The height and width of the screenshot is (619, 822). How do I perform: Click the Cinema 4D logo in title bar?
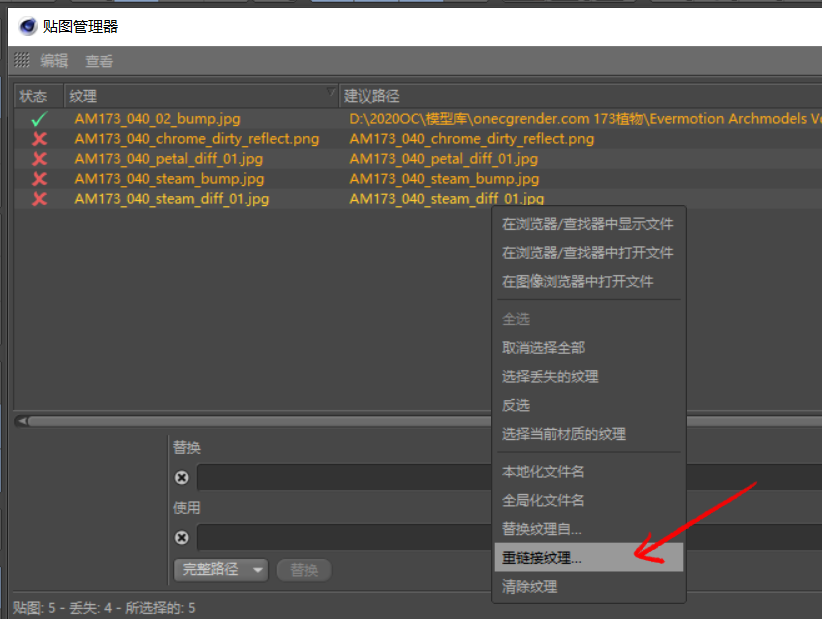[27, 26]
